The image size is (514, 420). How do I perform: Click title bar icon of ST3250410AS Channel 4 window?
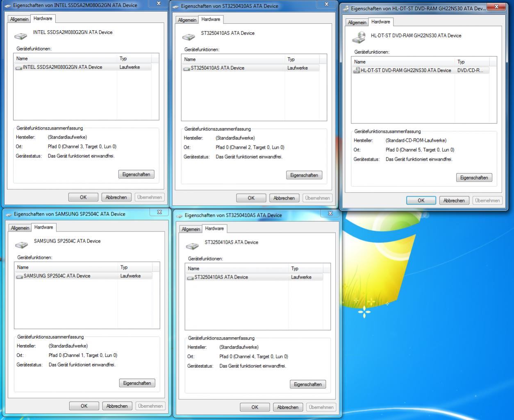point(180,216)
